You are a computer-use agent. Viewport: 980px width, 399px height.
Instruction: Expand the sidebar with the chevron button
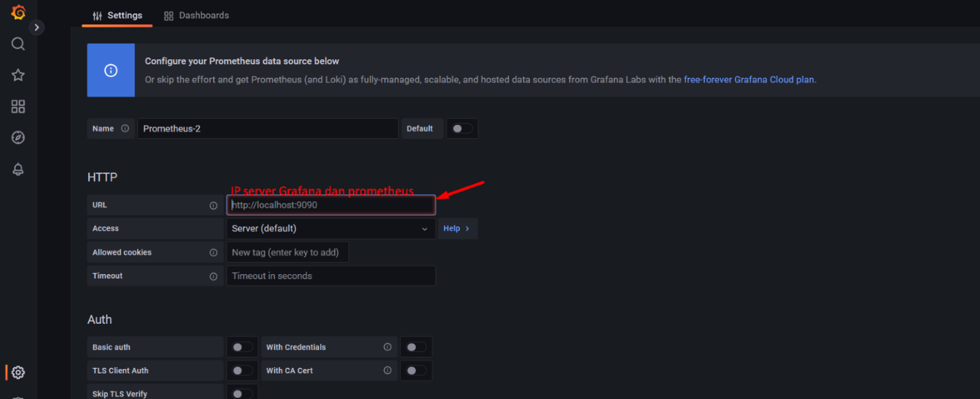click(37, 27)
